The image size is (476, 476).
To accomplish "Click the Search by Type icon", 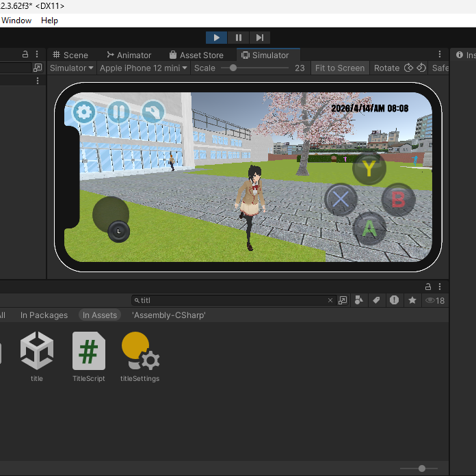I will 359,300.
